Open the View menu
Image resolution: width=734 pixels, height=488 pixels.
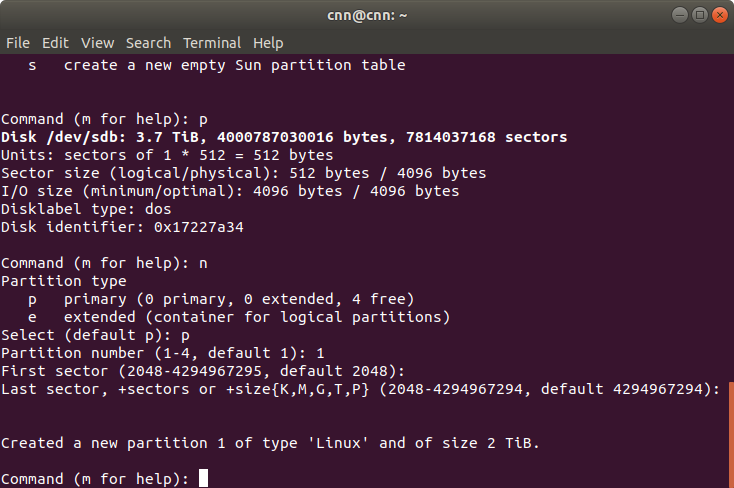pos(97,43)
